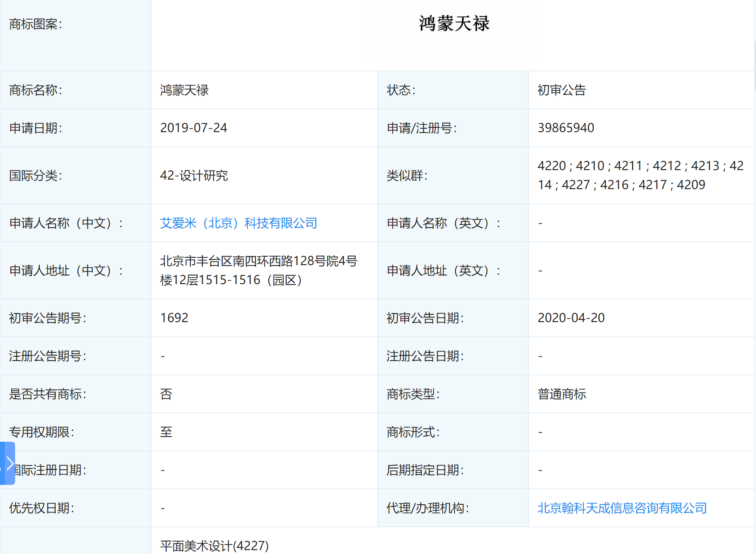Click the 申请人地址（中文） label
This screenshot has height=554, width=756.
point(66,271)
